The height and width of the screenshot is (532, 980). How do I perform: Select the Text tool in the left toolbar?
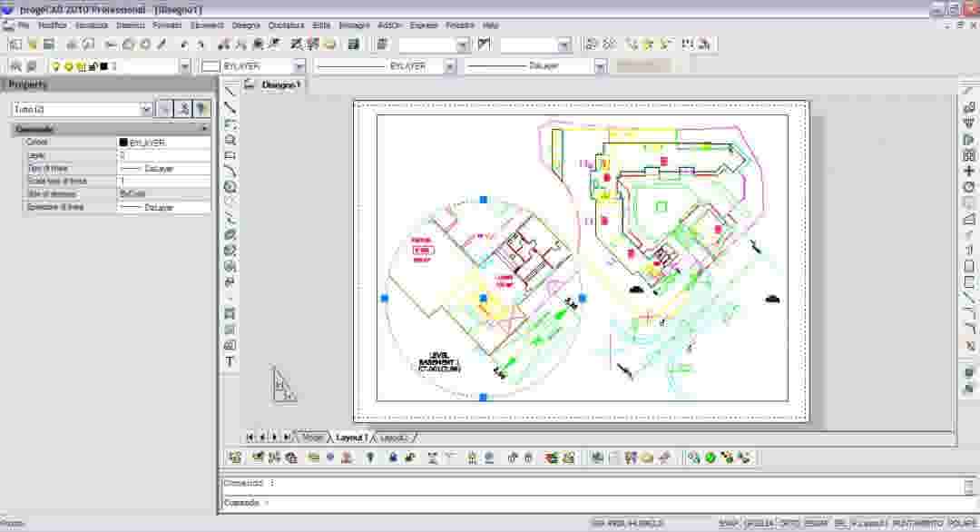pyautogui.click(x=230, y=361)
